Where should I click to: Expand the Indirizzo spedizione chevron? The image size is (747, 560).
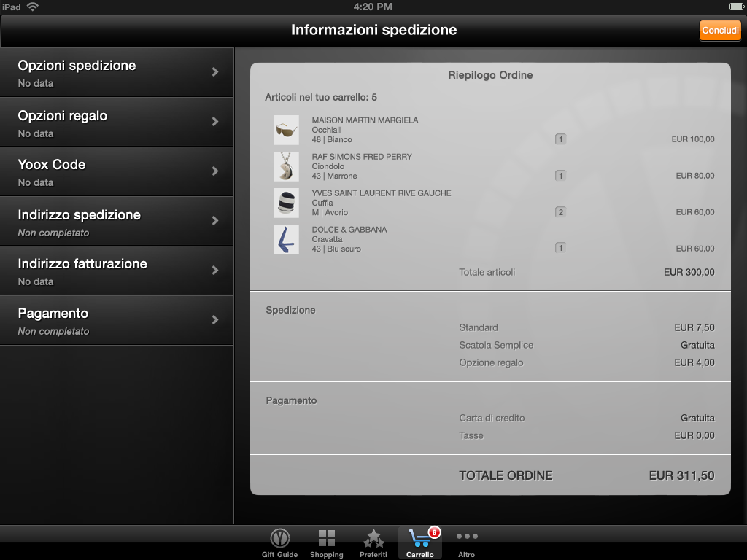pos(215,220)
